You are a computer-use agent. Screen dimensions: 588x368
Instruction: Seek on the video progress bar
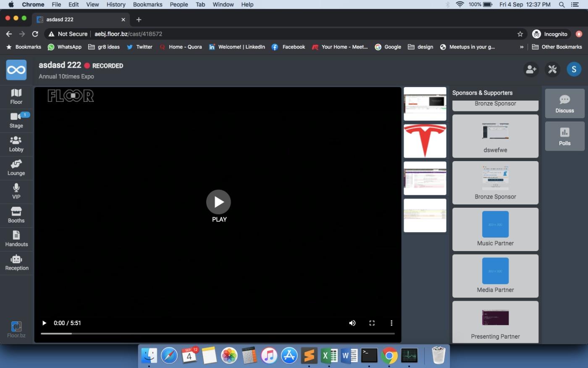(x=218, y=334)
